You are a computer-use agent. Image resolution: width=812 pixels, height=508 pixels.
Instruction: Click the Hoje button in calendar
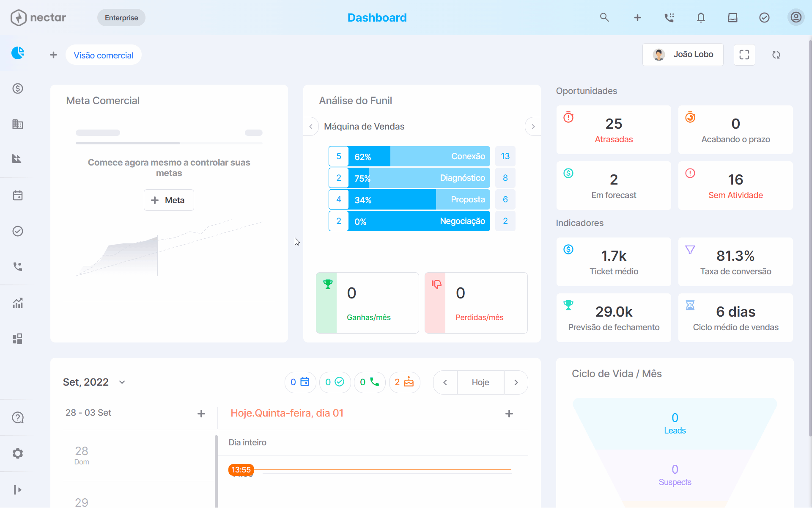(480, 383)
